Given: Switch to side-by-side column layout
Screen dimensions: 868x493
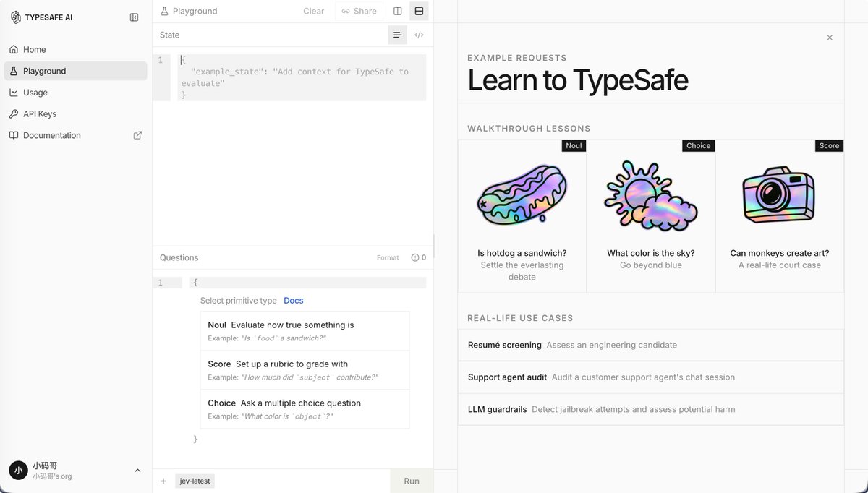Looking at the screenshot, I should coord(398,11).
